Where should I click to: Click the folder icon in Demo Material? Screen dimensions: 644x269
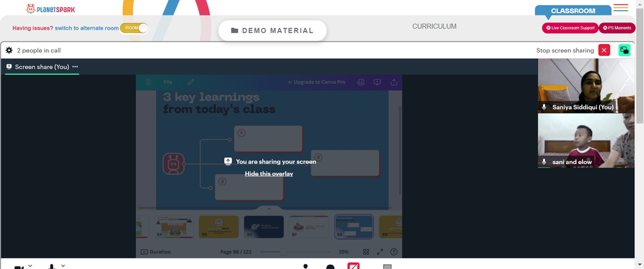(234, 30)
